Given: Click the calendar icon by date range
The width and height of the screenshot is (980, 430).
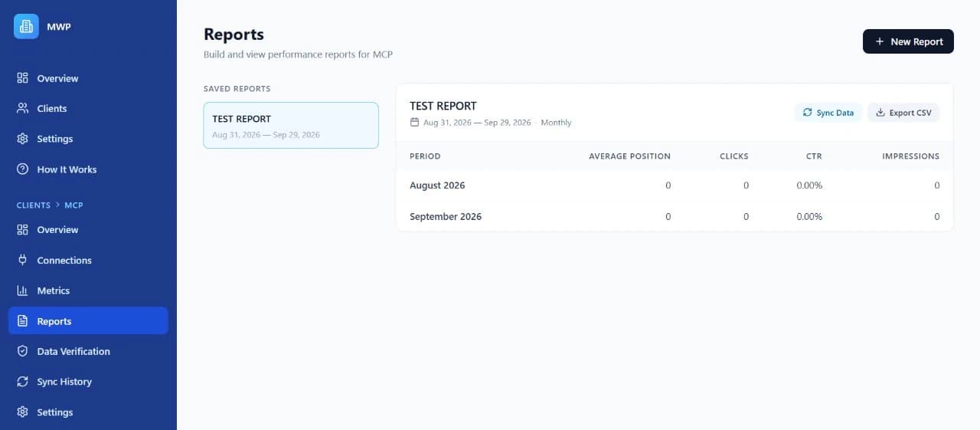Looking at the screenshot, I should click(415, 123).
